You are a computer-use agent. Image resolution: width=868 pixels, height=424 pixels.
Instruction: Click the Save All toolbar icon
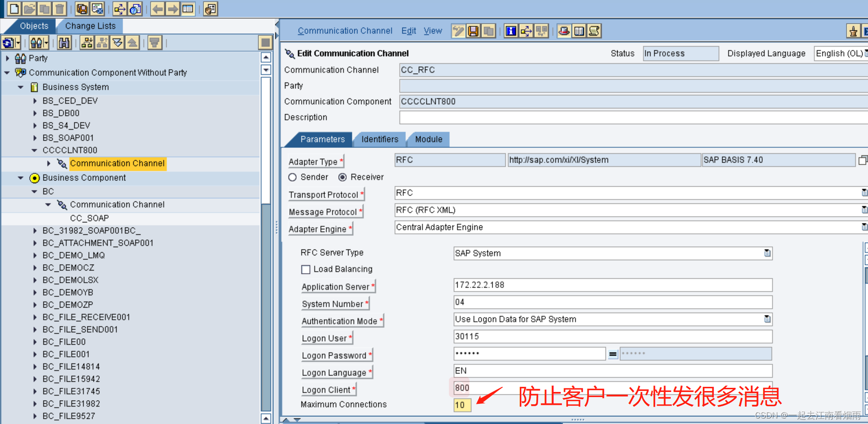point(82,8)
